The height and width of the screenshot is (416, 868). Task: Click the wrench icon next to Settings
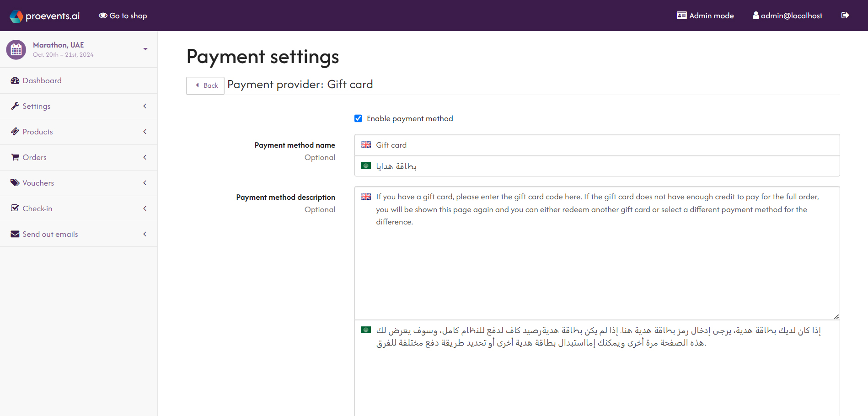(x=15, y=106)
